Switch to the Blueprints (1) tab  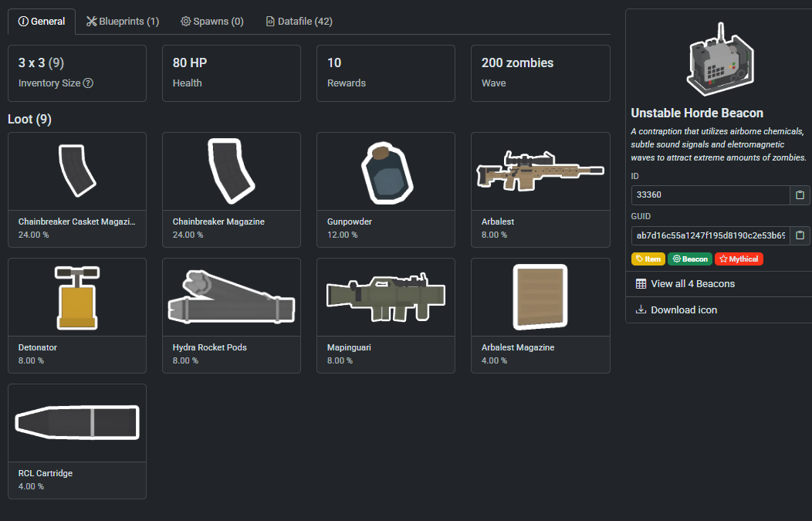[123, 22]
